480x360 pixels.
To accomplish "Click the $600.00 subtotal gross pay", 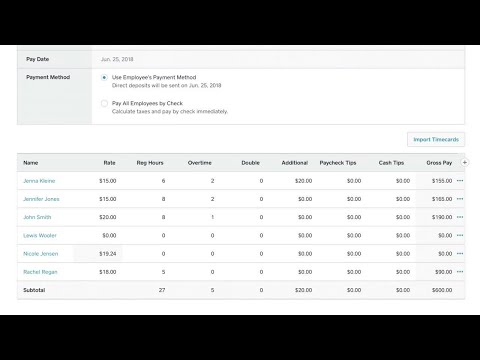I will (x=442, y=290).
